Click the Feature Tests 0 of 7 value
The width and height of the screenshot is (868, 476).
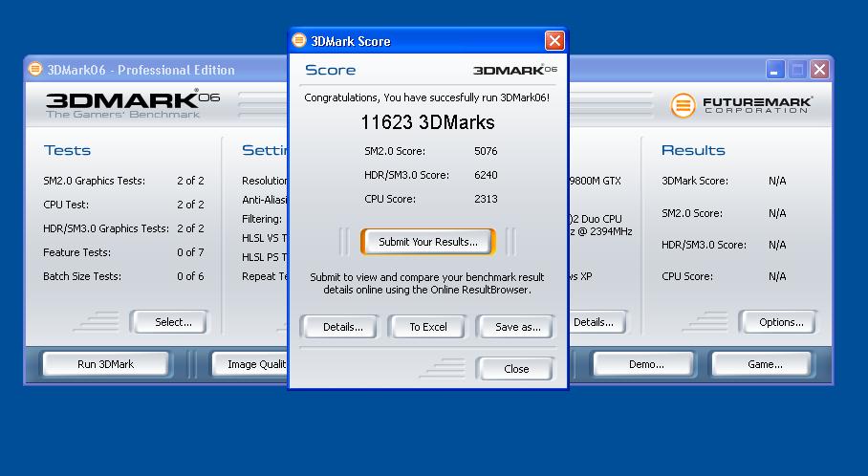(190, 252)
